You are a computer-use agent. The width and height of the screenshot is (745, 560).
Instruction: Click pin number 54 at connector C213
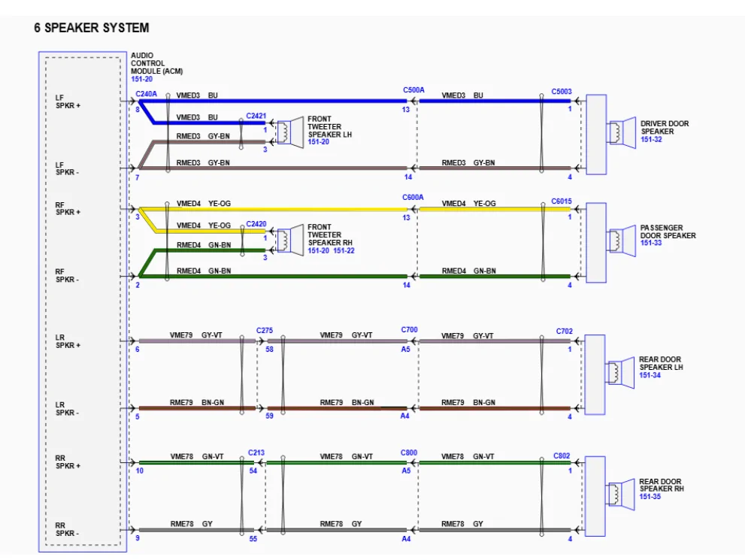click(x=253, y=471)
